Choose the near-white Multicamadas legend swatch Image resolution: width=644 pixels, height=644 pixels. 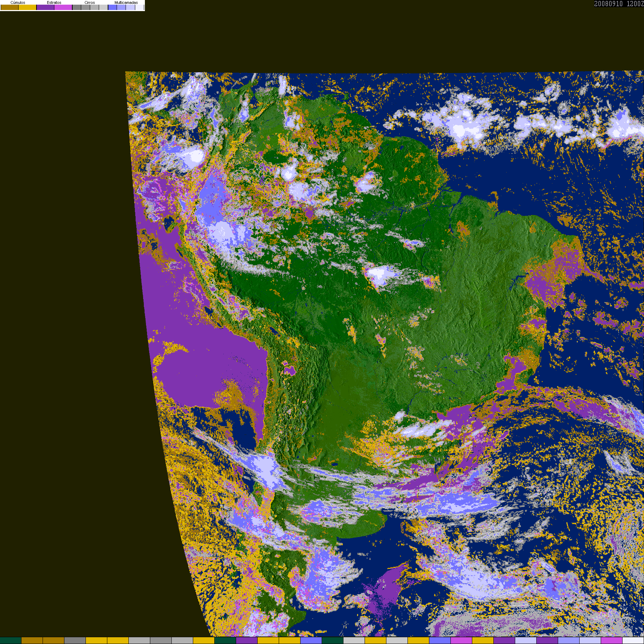pyautogui.click(x=139, y=7)
